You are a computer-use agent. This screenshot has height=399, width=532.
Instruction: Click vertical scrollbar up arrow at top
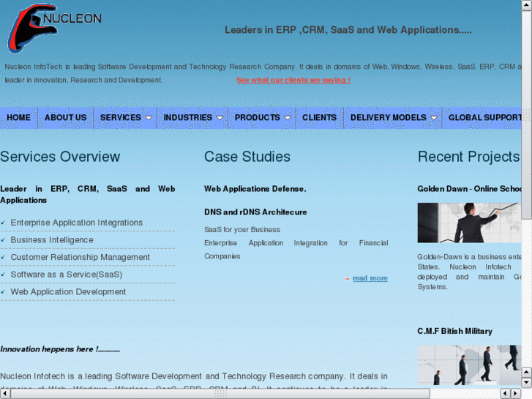click(x=527, y=5)
